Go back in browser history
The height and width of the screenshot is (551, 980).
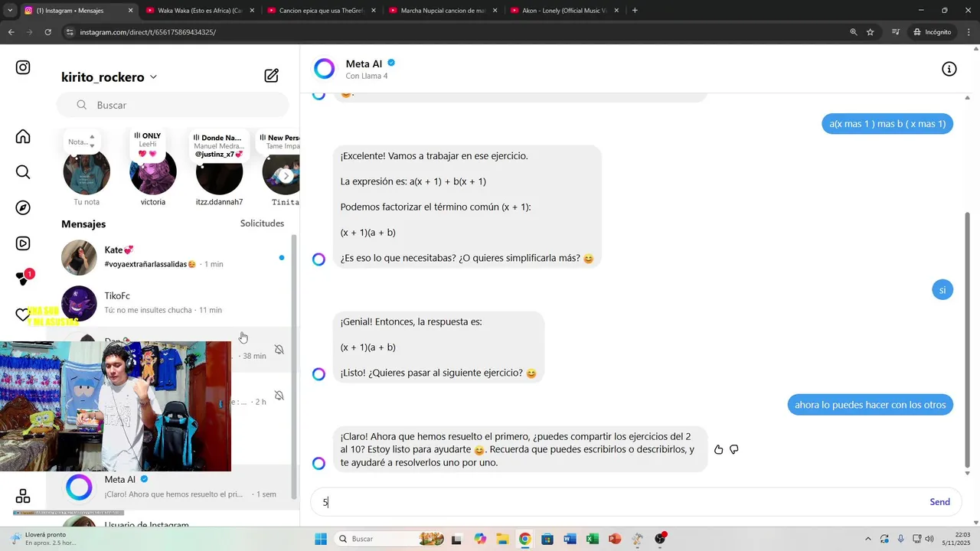11,32
